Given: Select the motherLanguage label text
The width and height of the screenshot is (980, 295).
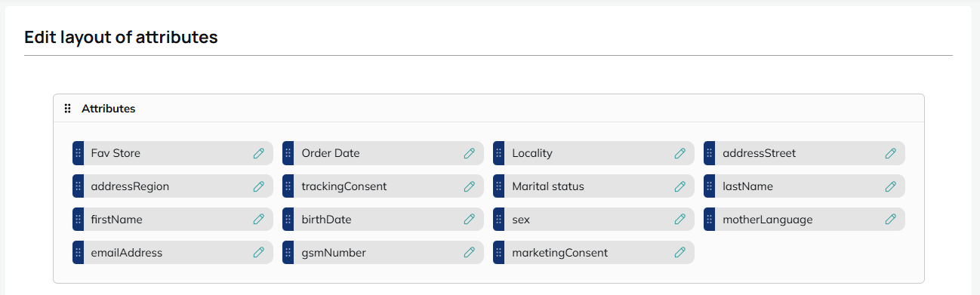Looking at the screenshot, I should coord(768,220).
